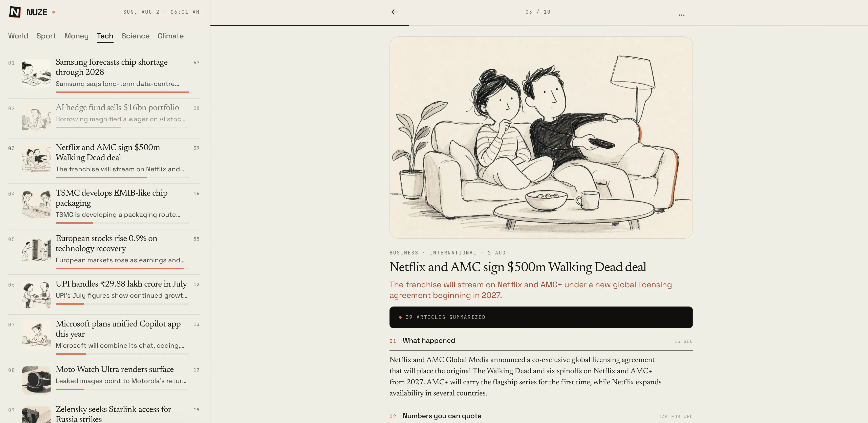Open Samsung chip shortage story thumbnail

pyautogui.click(x=36, y=73)
